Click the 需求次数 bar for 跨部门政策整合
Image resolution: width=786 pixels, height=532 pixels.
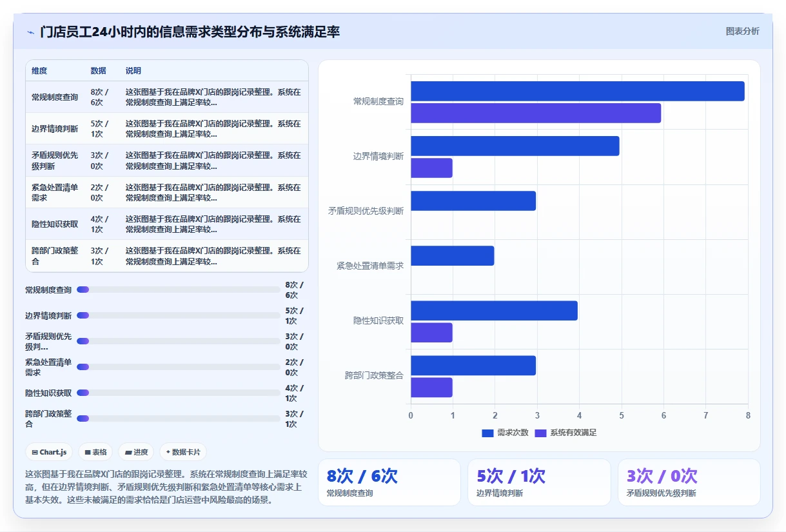473,366
